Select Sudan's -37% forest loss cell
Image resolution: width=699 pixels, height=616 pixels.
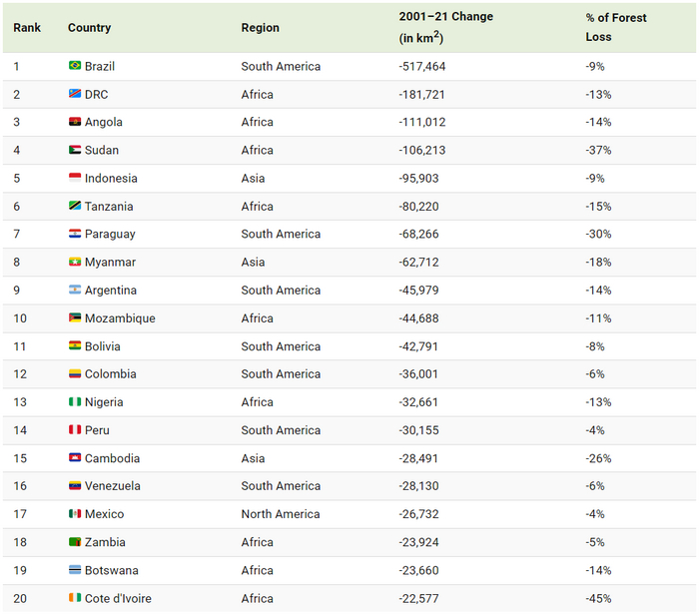tap(599, 150)
